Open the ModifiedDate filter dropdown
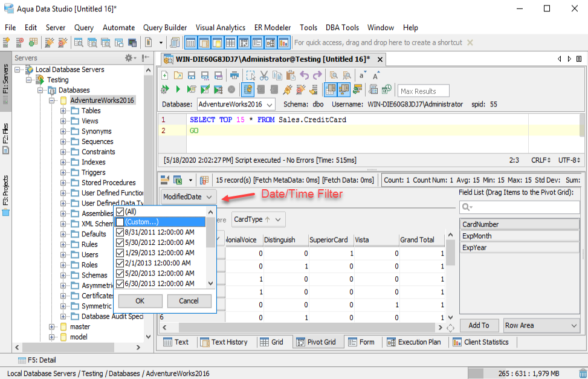 [189, 197]
